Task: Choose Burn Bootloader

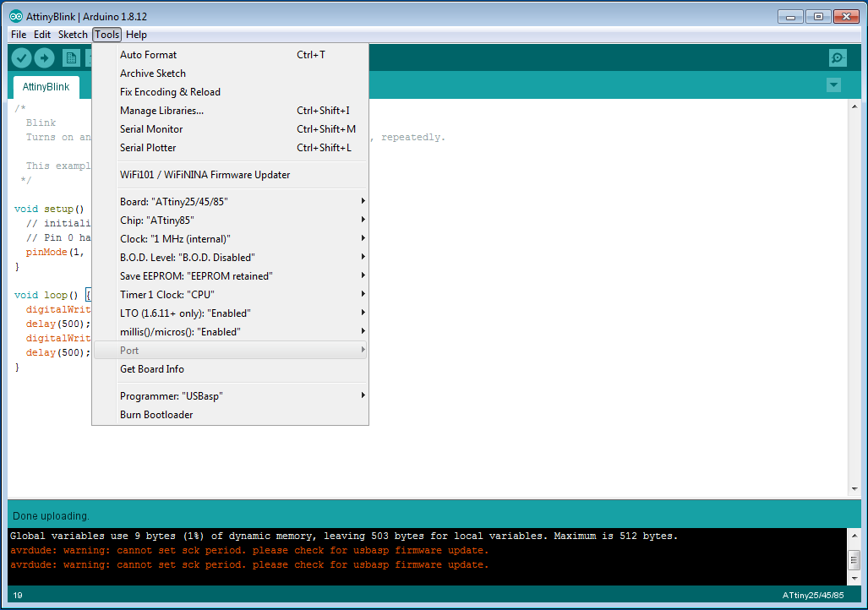Action: pyautogui.click(x=230, y=415)
